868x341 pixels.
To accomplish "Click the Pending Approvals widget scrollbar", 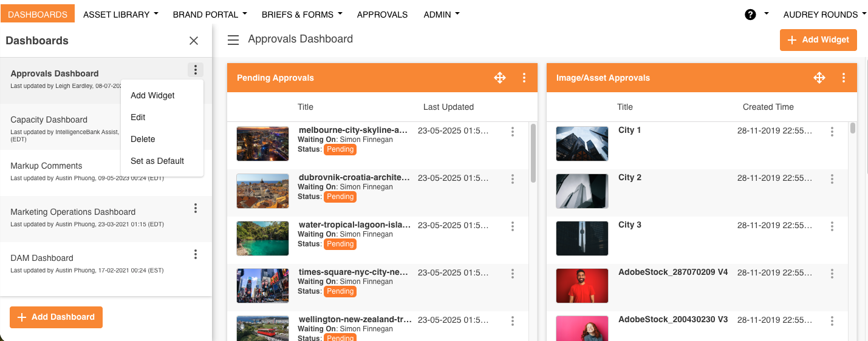I will tap(533, 153).
